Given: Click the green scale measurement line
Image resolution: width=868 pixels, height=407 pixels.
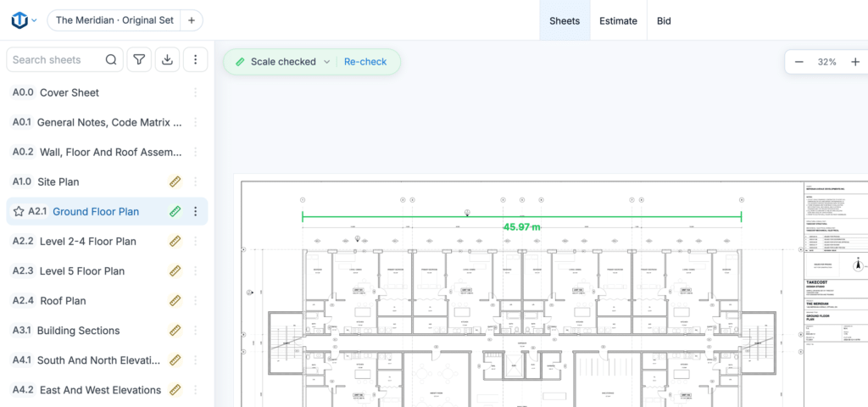Looking at the screenshot, I should 521,217.
